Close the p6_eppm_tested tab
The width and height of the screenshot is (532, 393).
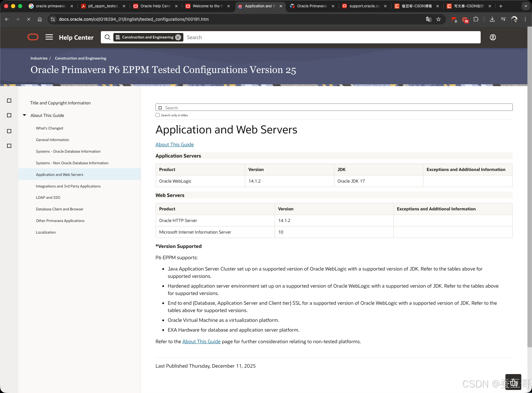click(x=124, y=6)
